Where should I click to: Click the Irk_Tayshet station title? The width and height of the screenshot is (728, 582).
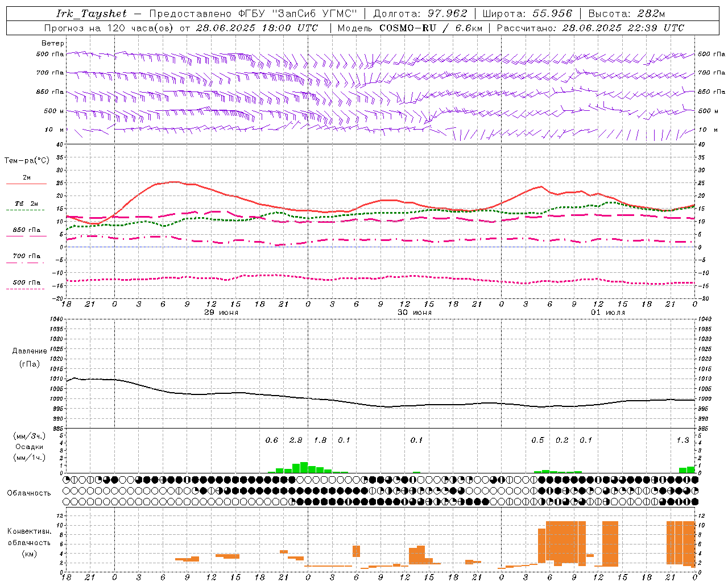coord(92,14)
